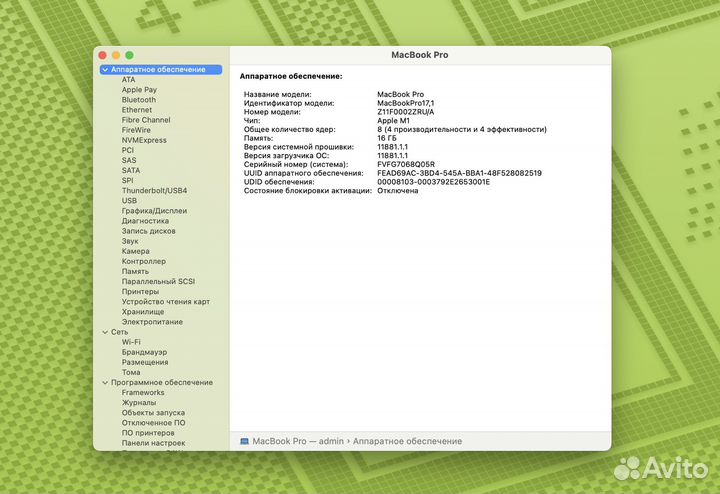Select Хранилище in the sidebar
The height and width of the screenshot is (494, 720).
click(143, 312)
